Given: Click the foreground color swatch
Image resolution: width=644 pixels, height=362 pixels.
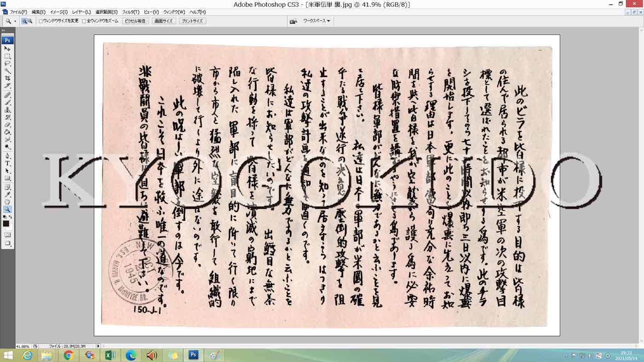Looking at the screenshot, I should [x=6, y=224].
